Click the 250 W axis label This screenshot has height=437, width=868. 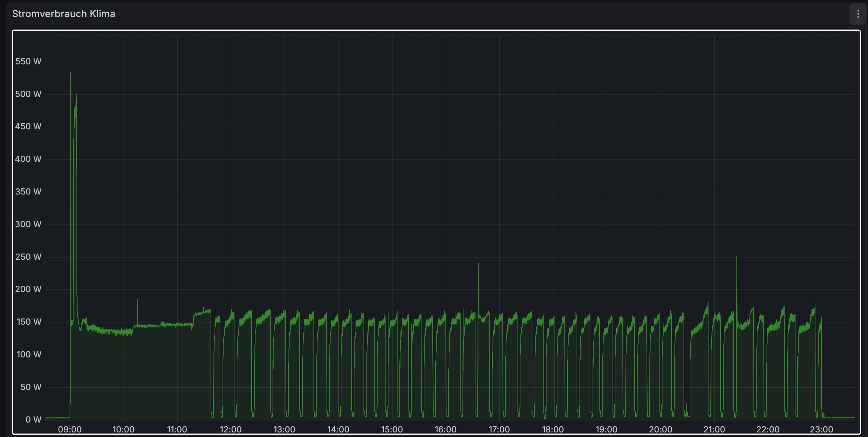(x=28, y=257)
